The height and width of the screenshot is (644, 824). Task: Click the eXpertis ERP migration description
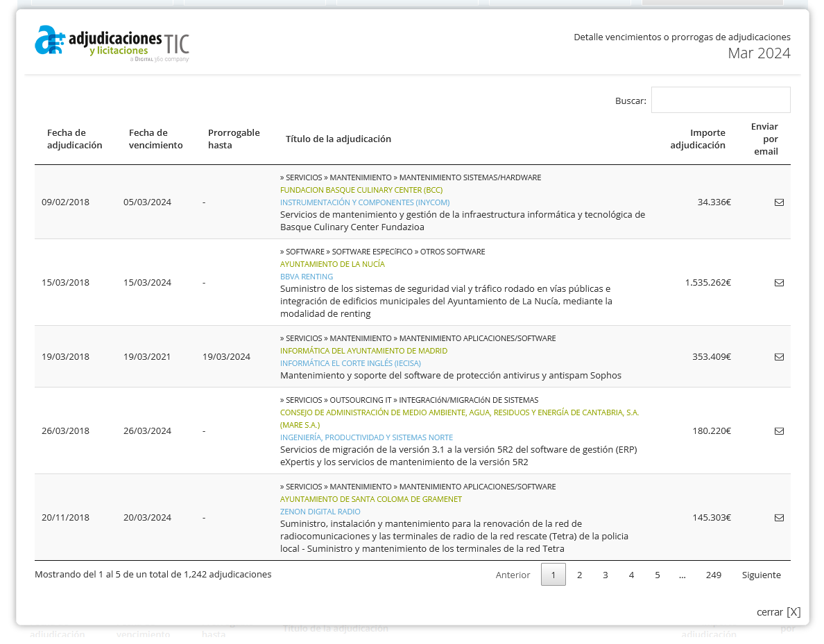point(458,456)
